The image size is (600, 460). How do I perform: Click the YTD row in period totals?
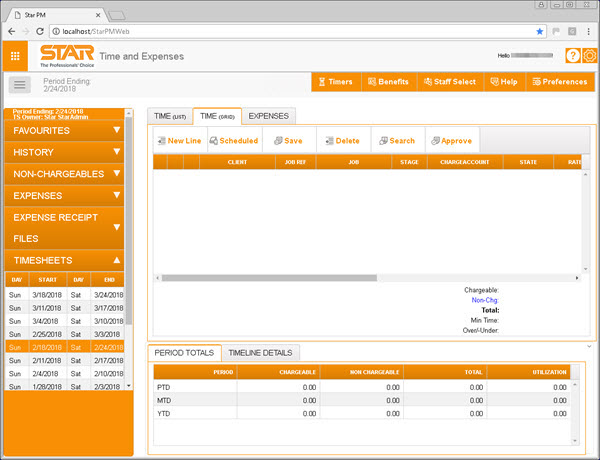tap(362, 413)
